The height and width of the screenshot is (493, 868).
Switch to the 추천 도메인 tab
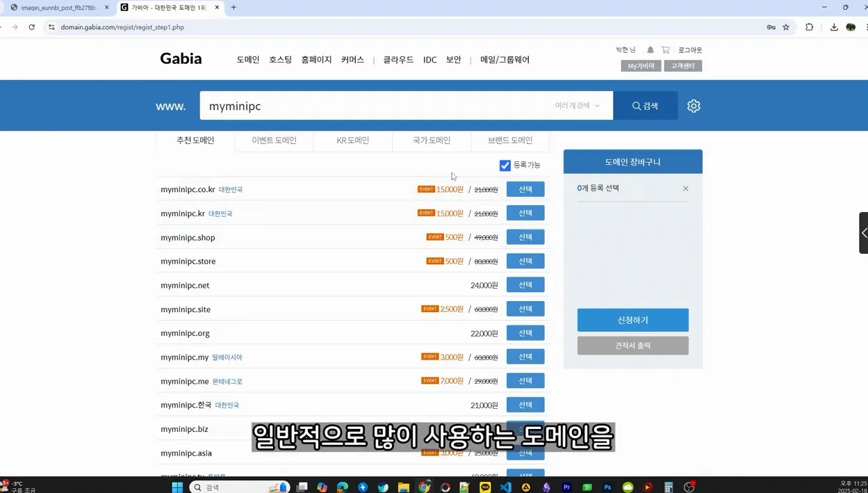195,140
